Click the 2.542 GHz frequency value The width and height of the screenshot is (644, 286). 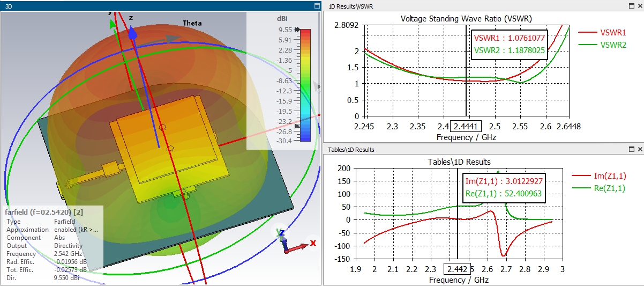point(68,254)
